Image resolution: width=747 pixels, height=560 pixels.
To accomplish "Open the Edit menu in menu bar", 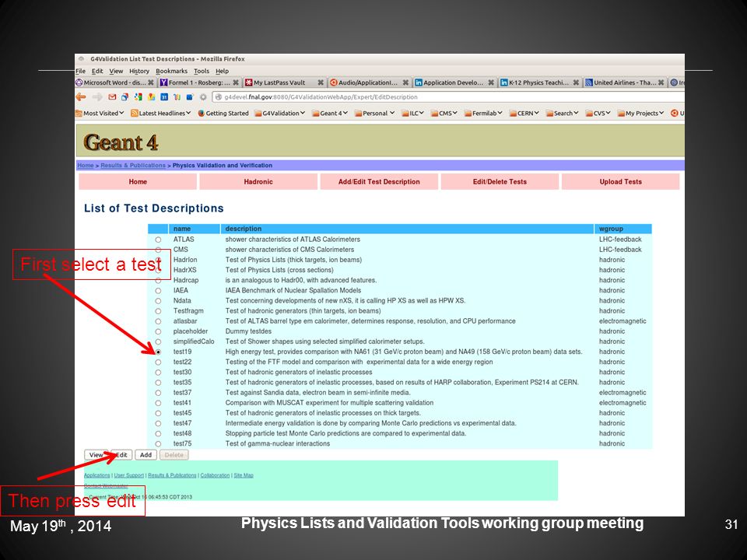I will (97, 71).
